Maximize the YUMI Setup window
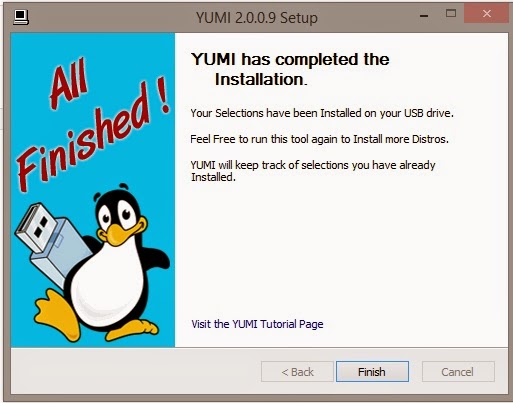The image size is (513, 403). tap(451, 13)
